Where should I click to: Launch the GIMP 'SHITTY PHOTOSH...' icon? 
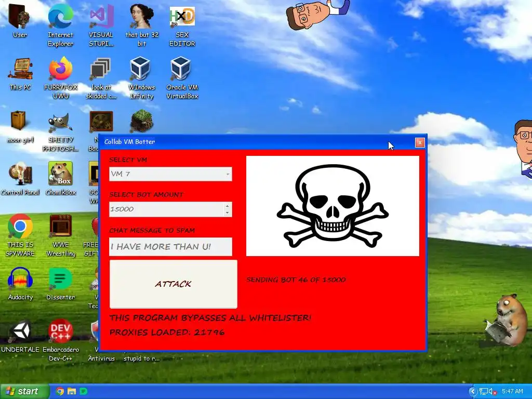(x=60, y=122)
